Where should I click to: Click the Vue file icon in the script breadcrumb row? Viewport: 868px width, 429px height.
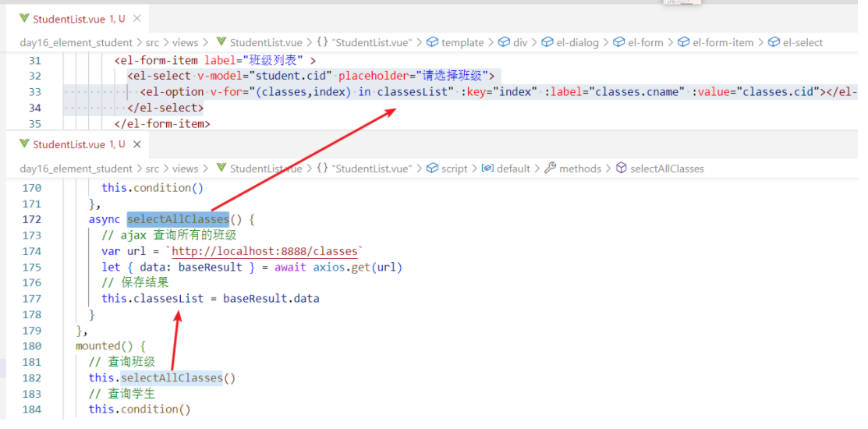click(x=221, y=168)
